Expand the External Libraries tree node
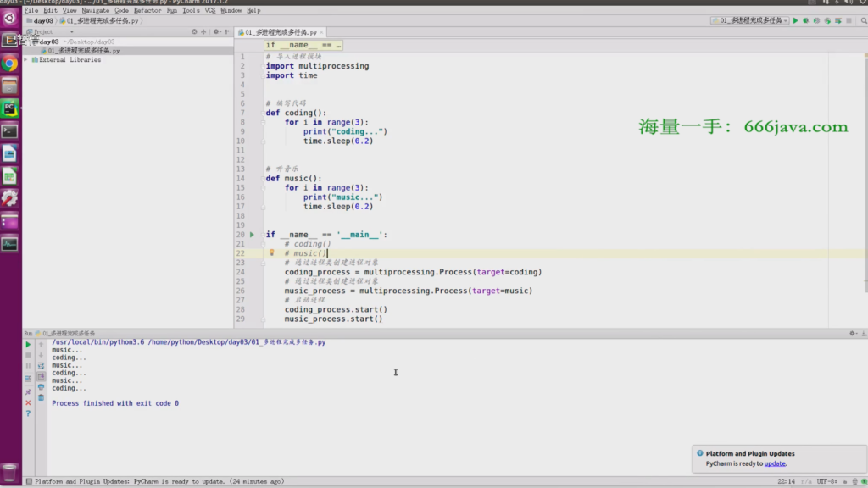 pos(26,60)
